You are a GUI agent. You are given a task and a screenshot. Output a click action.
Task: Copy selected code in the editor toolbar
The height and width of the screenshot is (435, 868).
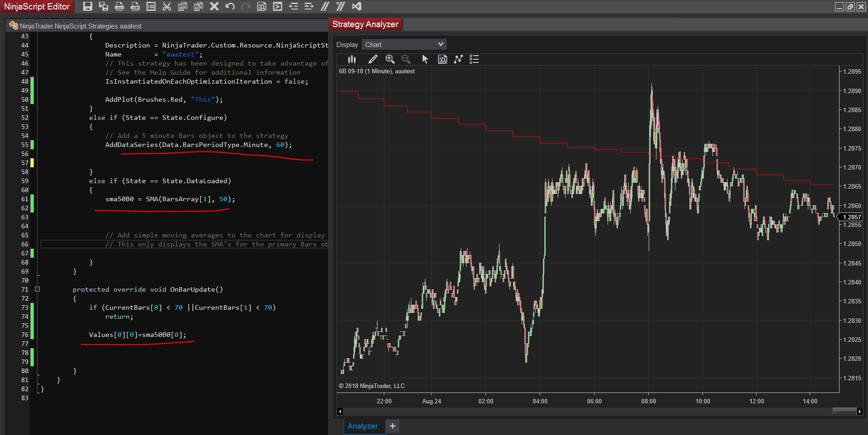click(183, 6)
